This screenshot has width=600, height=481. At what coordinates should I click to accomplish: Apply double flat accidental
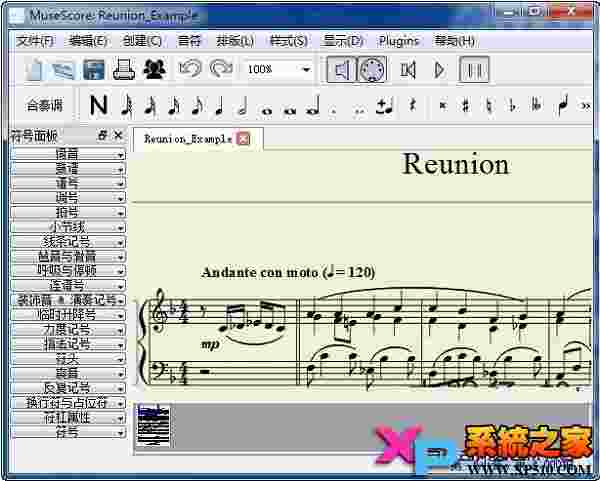tap(536, 105)
